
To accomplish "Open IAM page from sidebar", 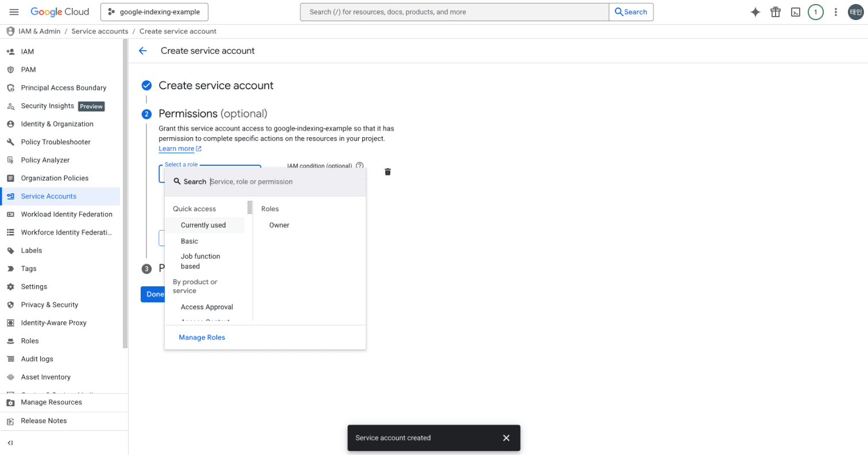I will click(60, 52).
